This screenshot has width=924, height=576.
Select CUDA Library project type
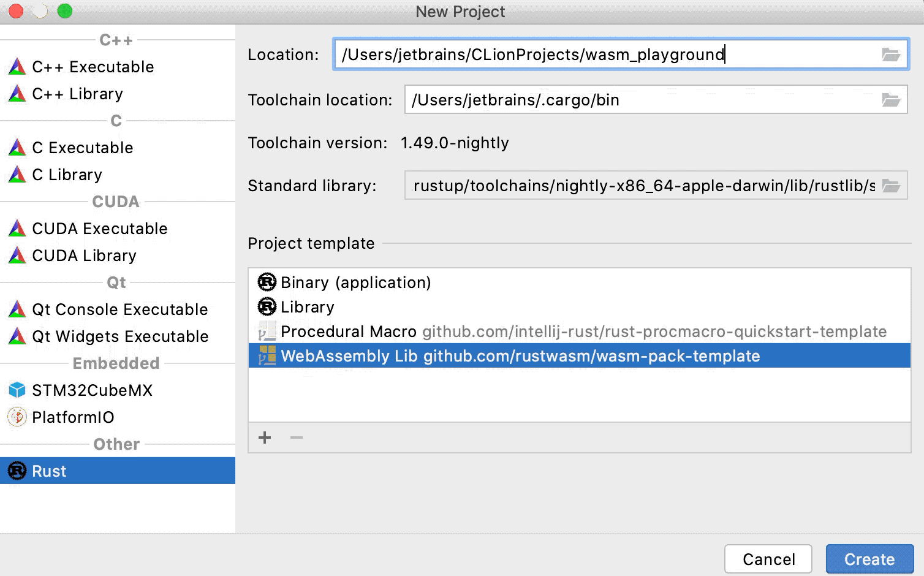pyautogui.click(x=118, y=256)
